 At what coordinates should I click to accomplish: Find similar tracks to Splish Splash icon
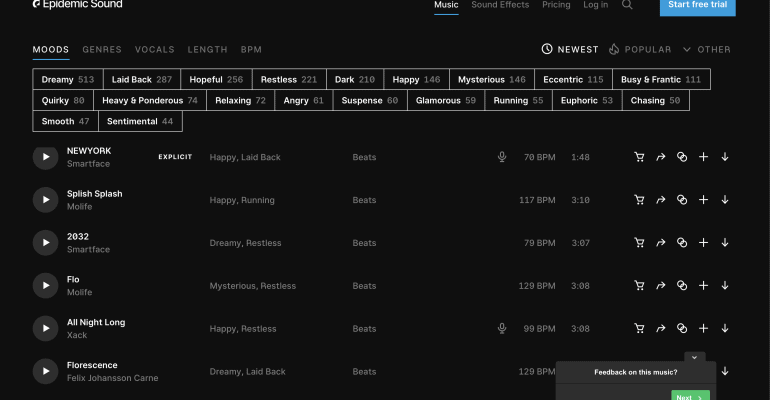[x=682, y=200]
